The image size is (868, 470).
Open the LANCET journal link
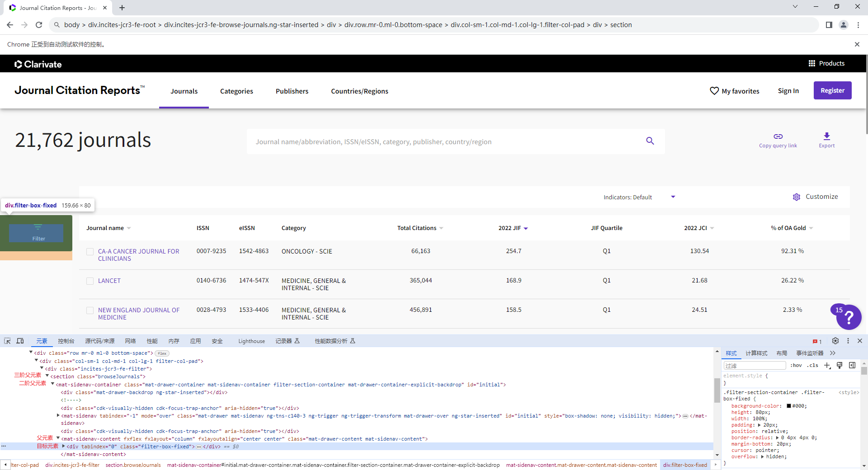[x=109, y=281]
